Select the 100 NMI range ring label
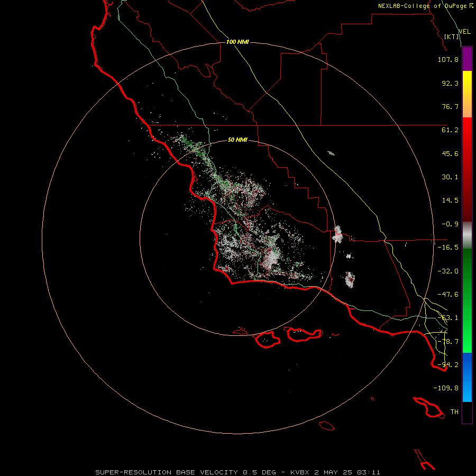The image size is (476, 476). point(237,42)
